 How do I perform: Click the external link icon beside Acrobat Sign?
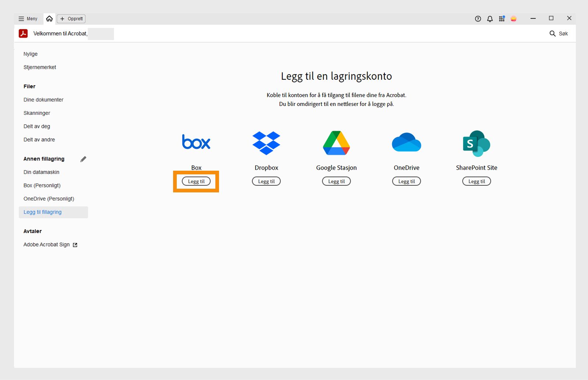[x=75, y=245]
